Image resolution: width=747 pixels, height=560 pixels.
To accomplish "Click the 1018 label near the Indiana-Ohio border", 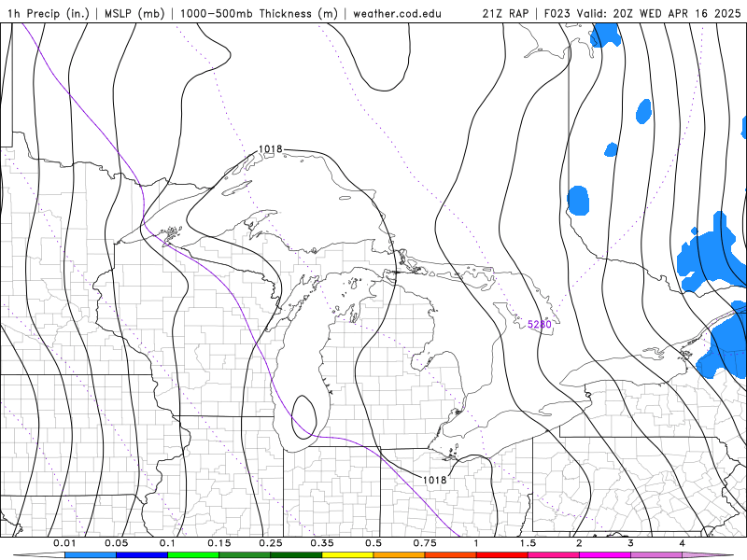I will click(x=434, y=480).
